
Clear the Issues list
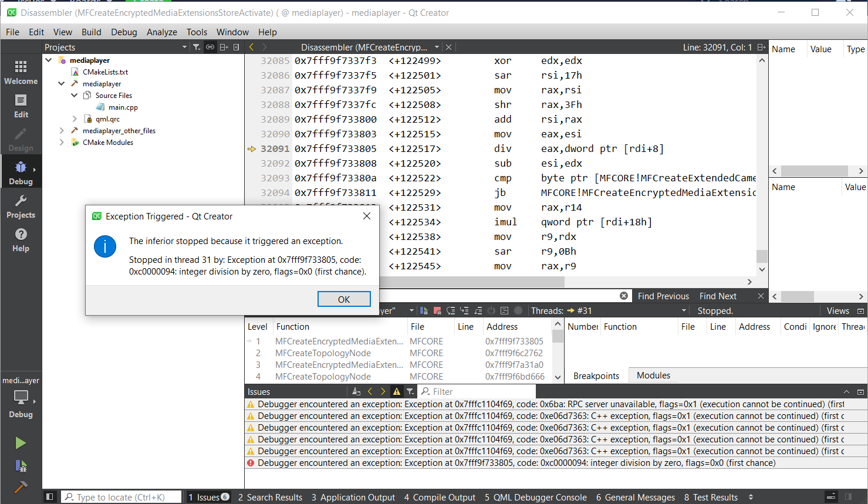point(356,391)
